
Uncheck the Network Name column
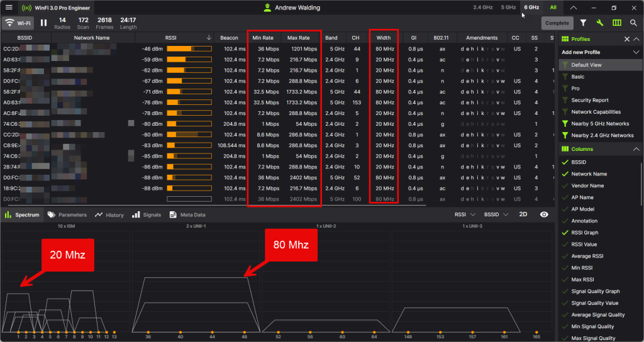[564, 174]
